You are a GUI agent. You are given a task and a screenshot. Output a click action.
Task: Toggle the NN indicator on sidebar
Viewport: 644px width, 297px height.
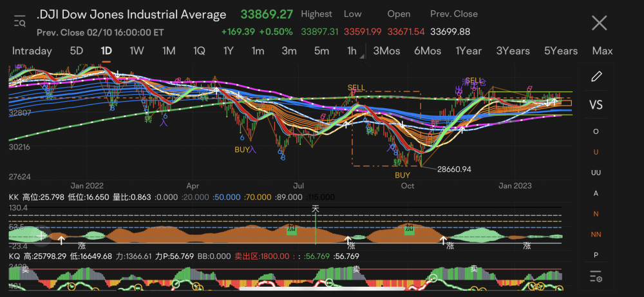click(596, 235)
